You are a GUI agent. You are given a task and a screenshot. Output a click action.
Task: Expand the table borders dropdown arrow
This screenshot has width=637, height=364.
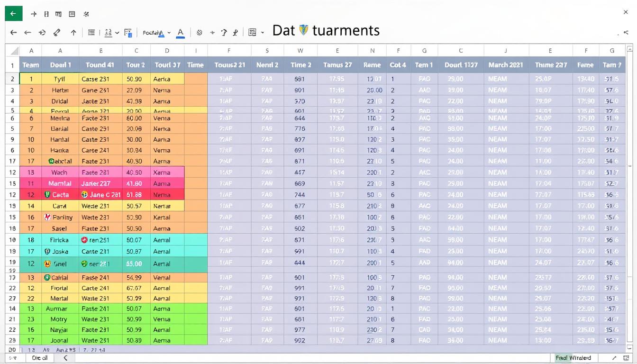[x=263, y=33]
